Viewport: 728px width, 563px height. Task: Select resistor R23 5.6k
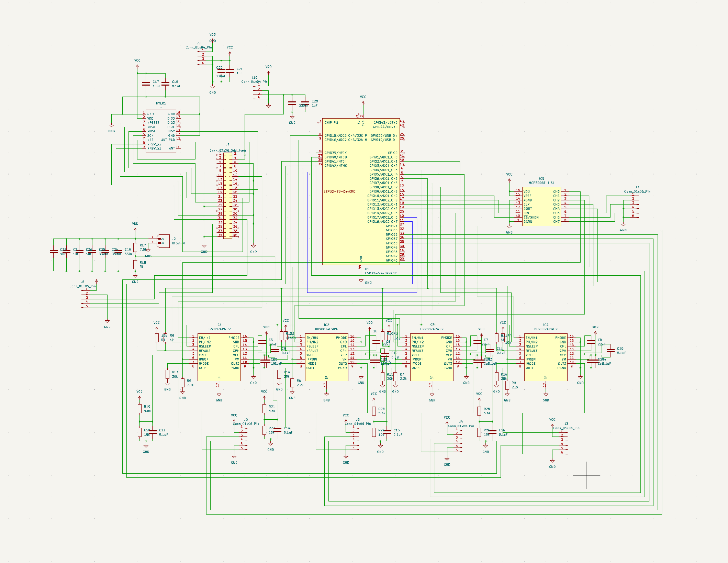pyautogui.click(x=374, y=411)
